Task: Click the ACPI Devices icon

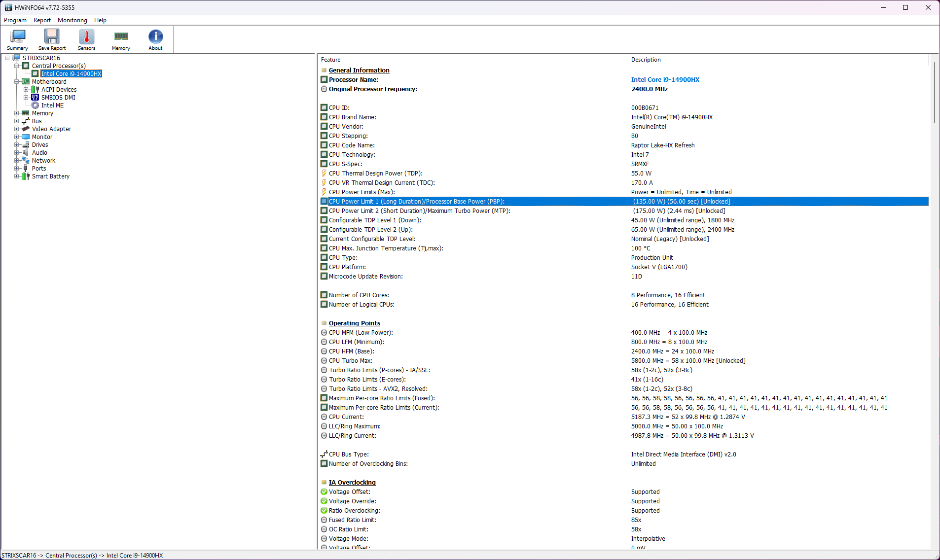Action: pos(35,89)
